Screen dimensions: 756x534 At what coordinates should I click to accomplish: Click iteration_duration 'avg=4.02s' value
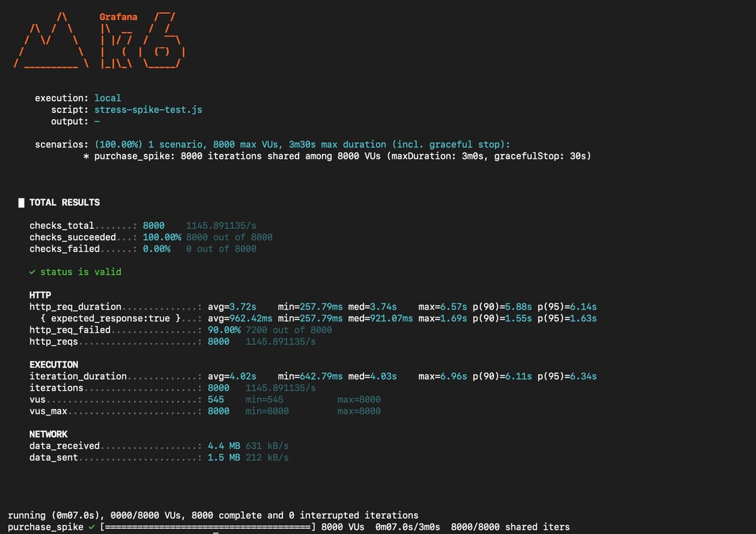click(x=232, y=376)
